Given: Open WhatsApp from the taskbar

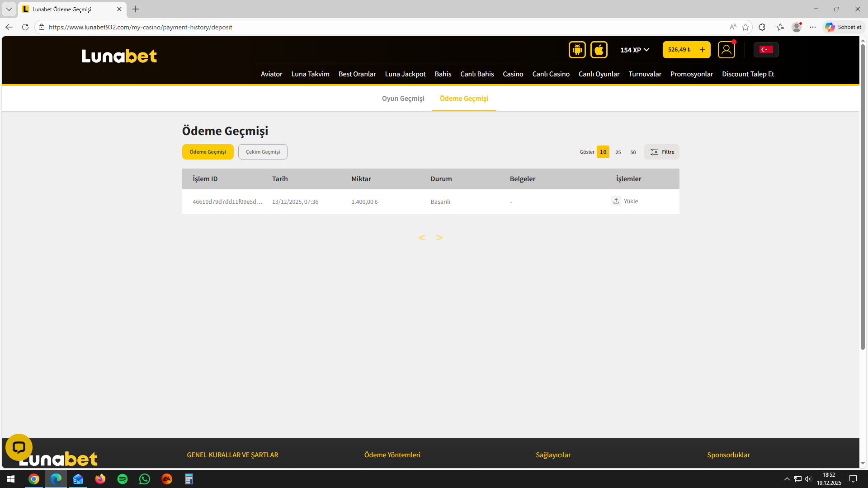Looking at the screenshot, I should [145, 479].
